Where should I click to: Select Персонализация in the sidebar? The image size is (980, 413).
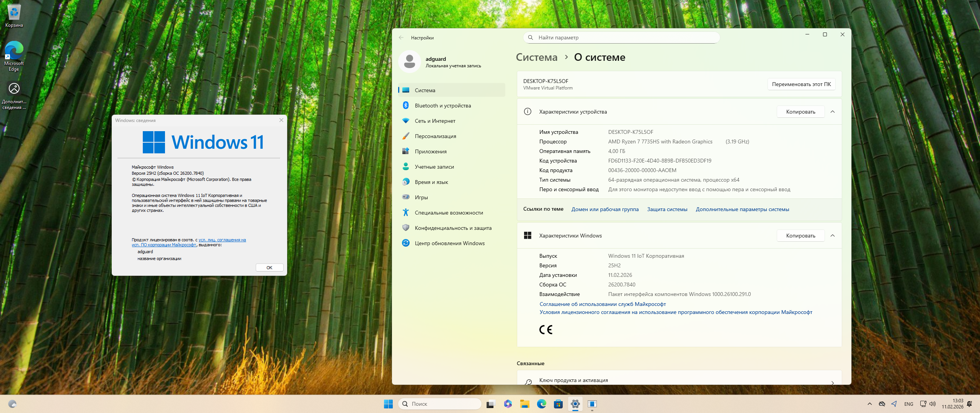pos(435,136)
